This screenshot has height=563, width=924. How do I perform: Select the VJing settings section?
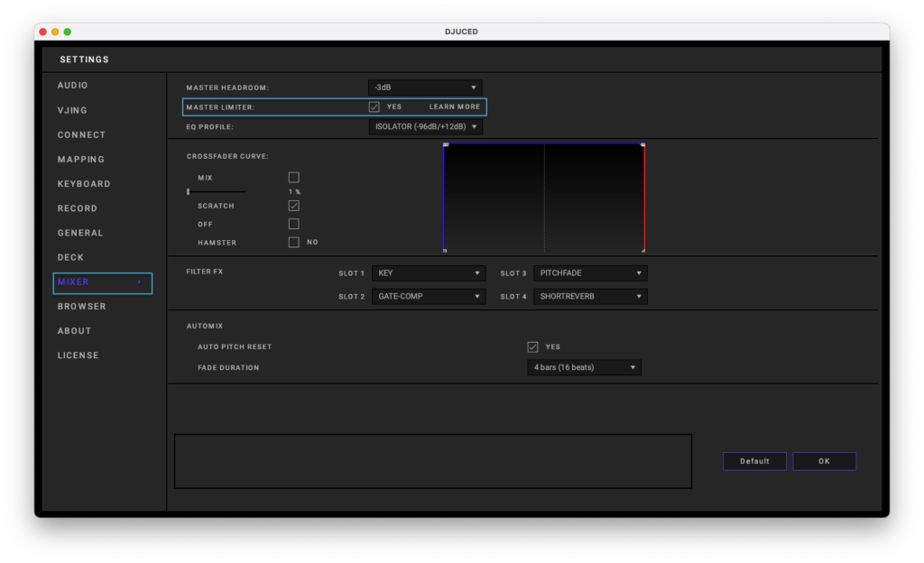[x=73, y=110]
